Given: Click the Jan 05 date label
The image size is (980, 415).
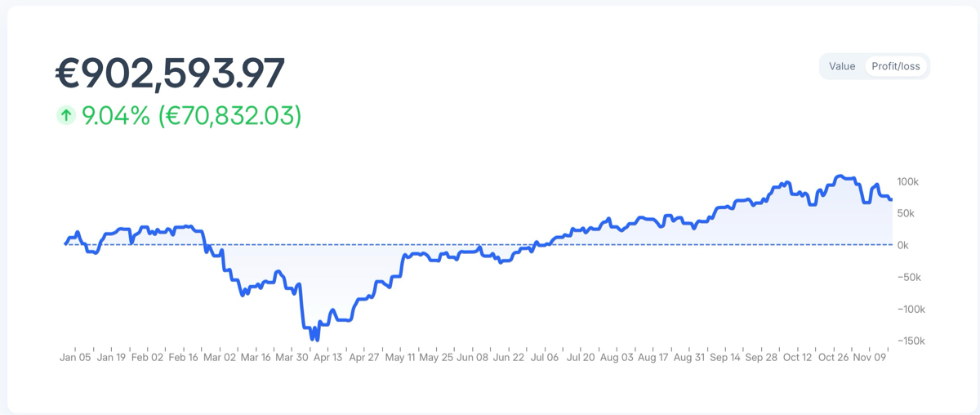Looking at the screenshot, I should 76,357.
